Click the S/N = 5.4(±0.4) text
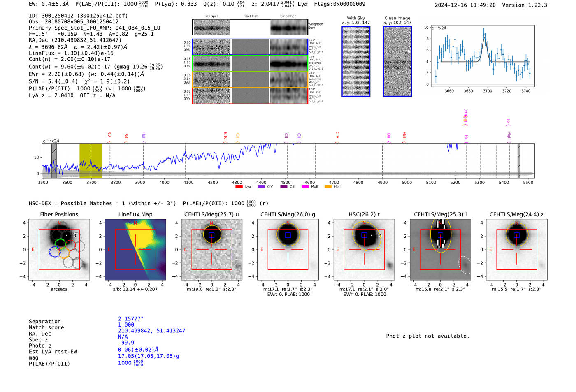Viewport: 576px width, 392px height. tap(53, 81)
